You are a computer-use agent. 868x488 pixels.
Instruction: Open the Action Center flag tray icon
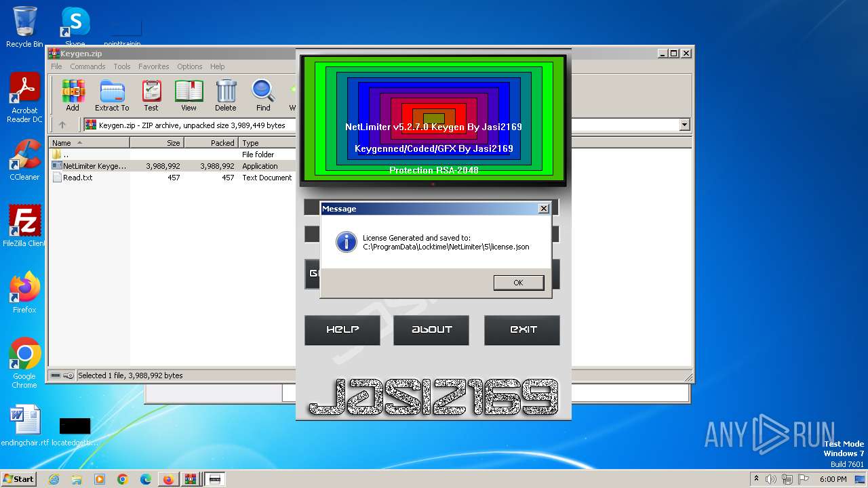804,479
